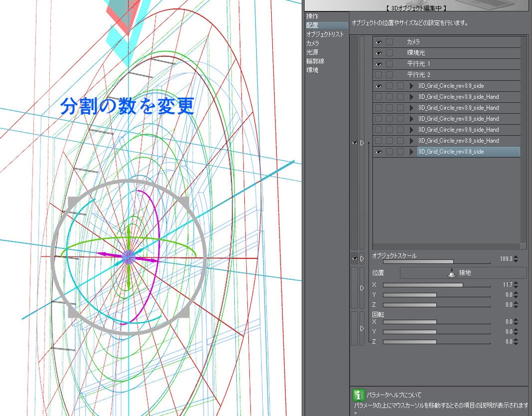
Task: Open the disclosure triangle beside the position group
Action: click(x=362, y=287)
